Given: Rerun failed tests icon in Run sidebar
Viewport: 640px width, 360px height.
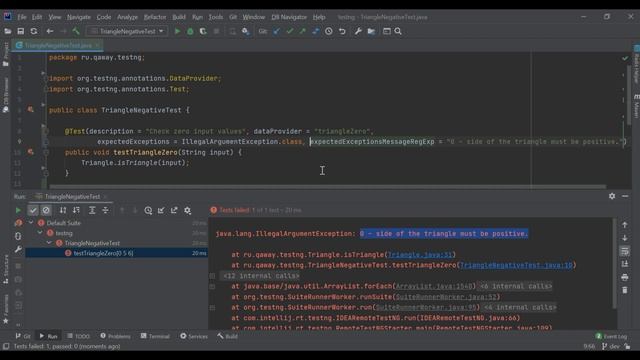Looking at the screenshot, I should pyautogui.click(x=18, y=223).
